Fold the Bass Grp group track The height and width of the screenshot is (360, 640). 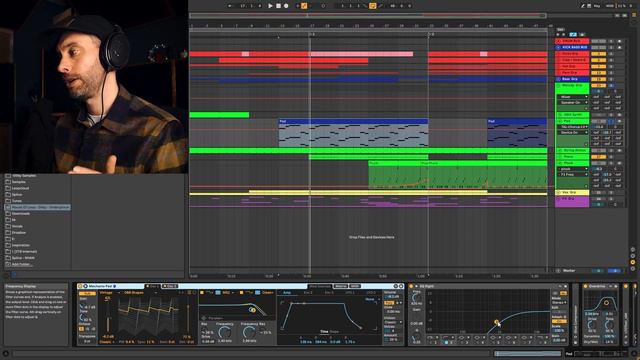558,79
